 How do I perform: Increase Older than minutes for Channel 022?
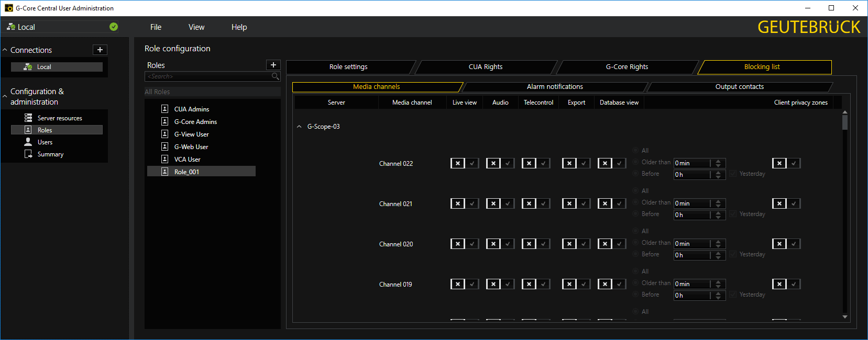(x=718, y=161)
